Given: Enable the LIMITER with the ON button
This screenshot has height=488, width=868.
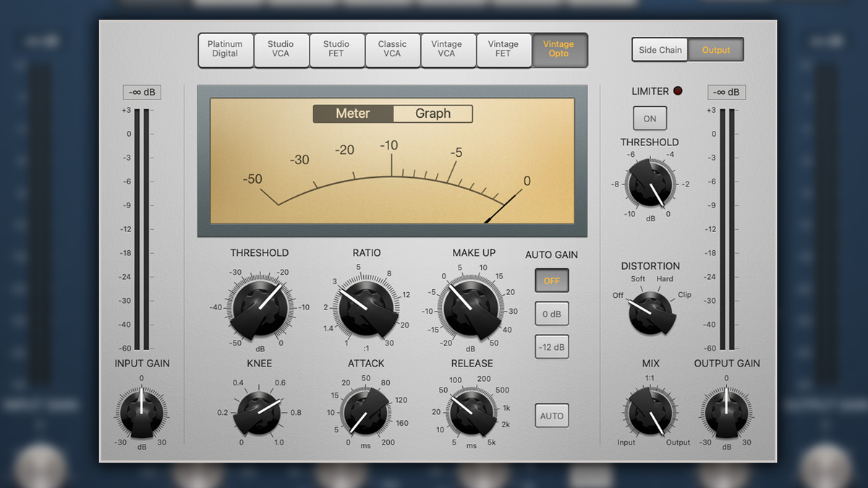Looking at the screenshot, I should click(650, 118).
